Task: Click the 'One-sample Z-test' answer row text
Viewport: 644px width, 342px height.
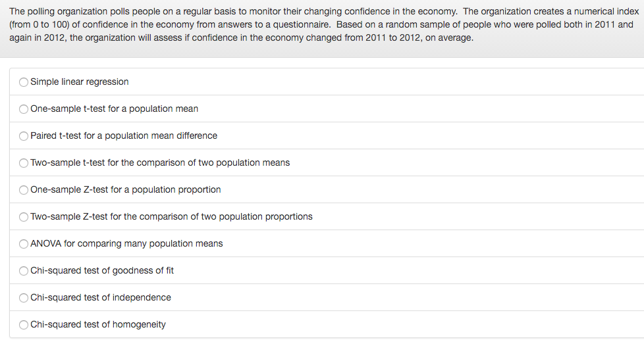Action: point(125,189)
